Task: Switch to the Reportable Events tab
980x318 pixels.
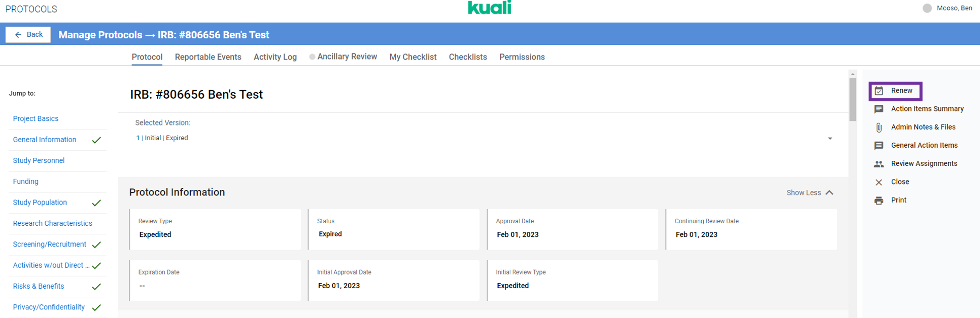Action: [x=208, y=57]
